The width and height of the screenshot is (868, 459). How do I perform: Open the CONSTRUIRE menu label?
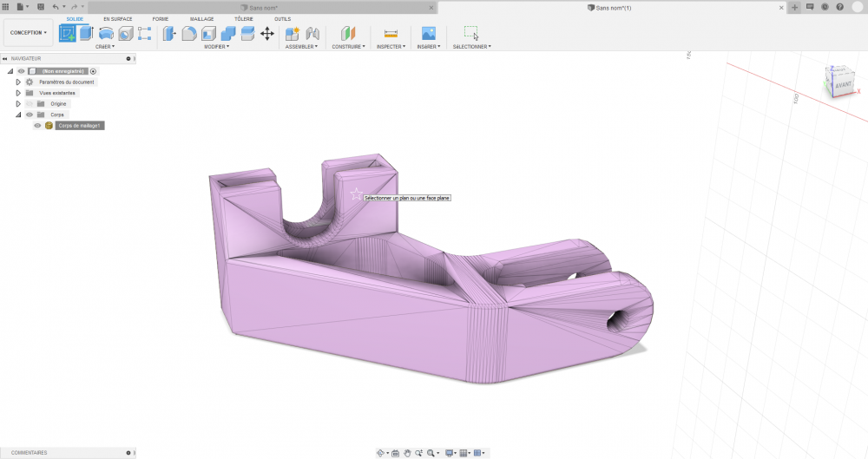tap(348, 47)
